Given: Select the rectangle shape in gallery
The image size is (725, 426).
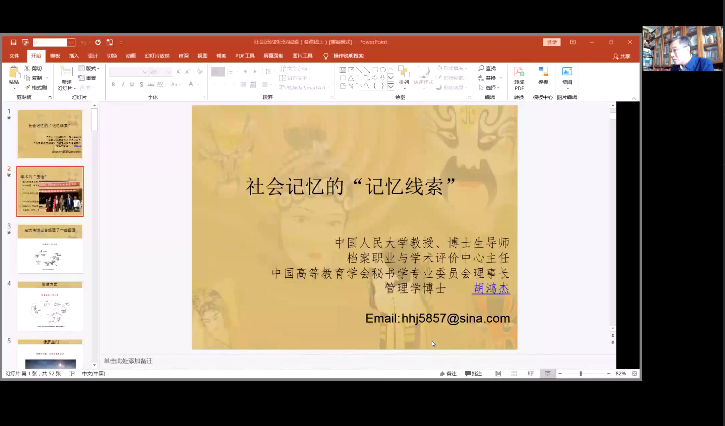Looking at the screenshot, I should pos(375,70).
